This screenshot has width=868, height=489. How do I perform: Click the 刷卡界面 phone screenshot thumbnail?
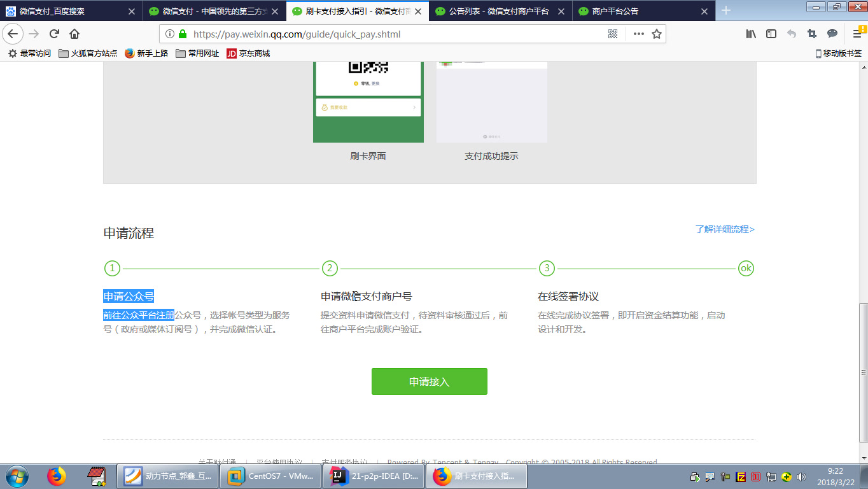coord(368,102)
